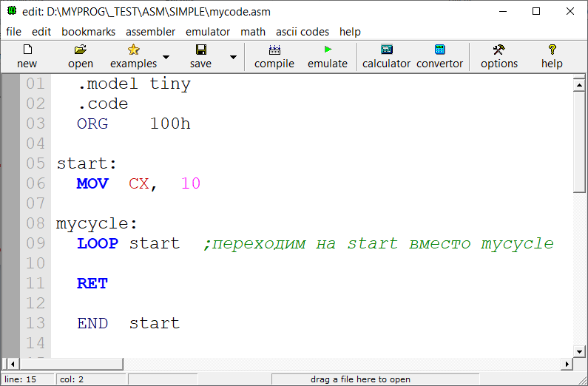
Task: Open the calculator tool icon
Action: tap(386, 50)
